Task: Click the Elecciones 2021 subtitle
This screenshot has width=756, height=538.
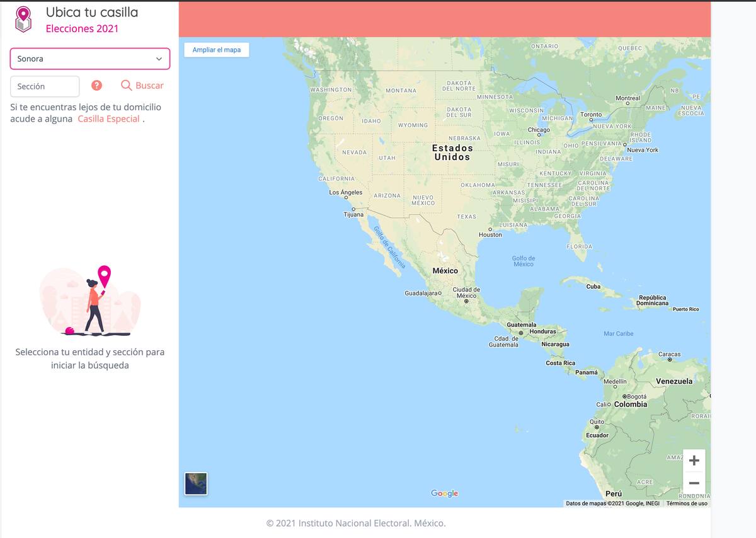Action: (x=82, y=28)
